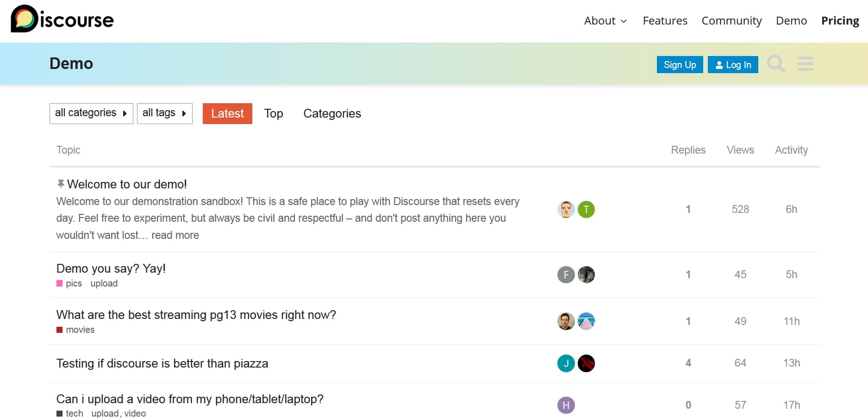Click teal J avatar on piazza topic
Image resolution: width=868 pixels, height=418 pixels.
click(566, 363)
